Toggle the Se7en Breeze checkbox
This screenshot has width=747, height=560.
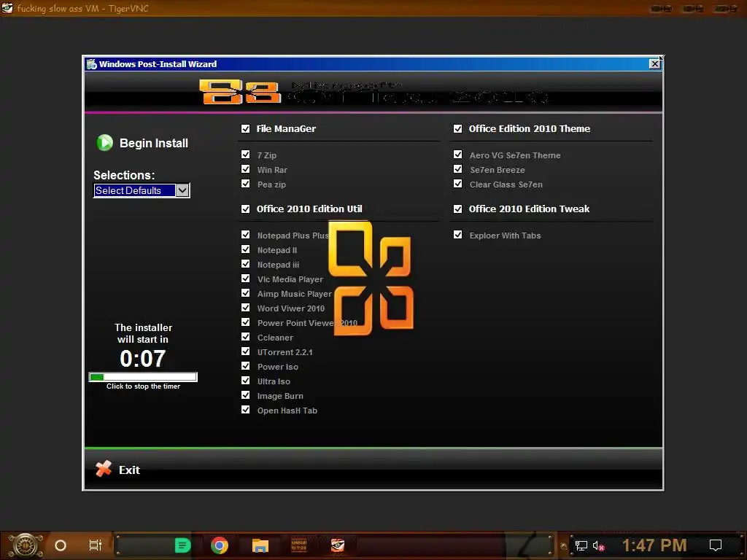(x=458, y=169)
